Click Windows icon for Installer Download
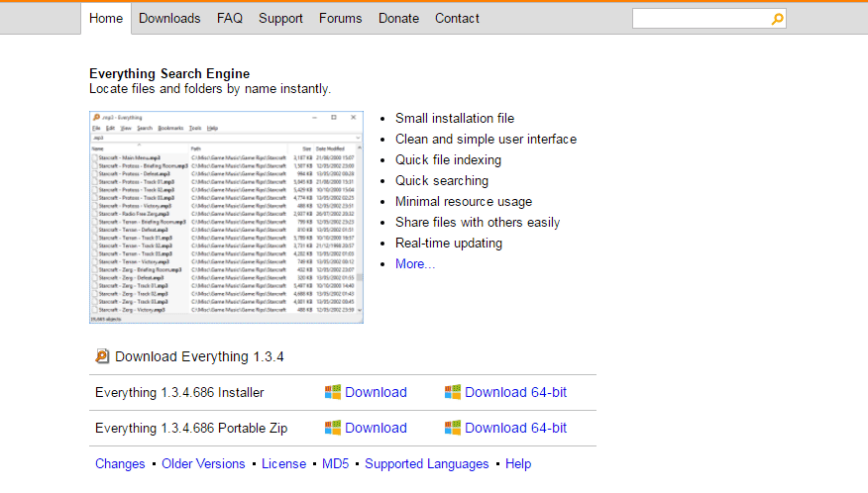The image size is (868, 493). point(333,392)
